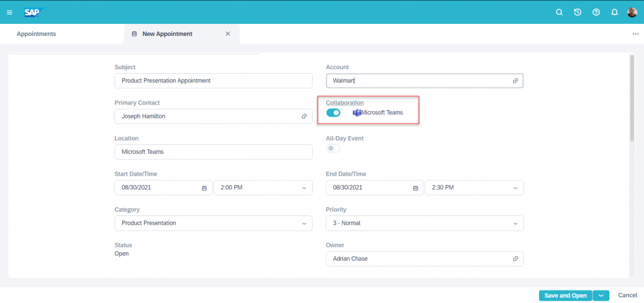644x303 pixels.
Task: Click the Cancel button
Action: pos(628,295)
